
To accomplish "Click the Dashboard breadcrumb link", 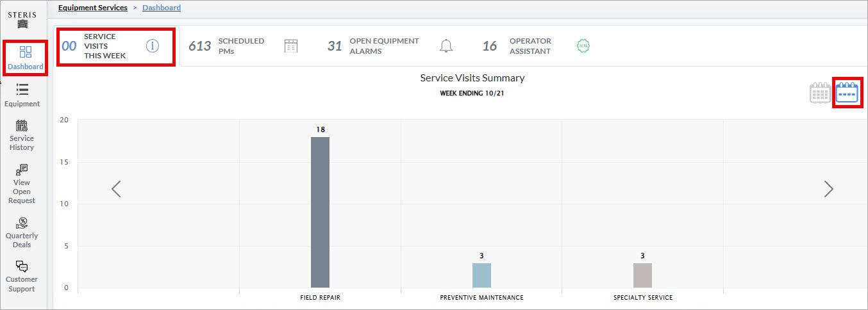I will click(162, 8).
